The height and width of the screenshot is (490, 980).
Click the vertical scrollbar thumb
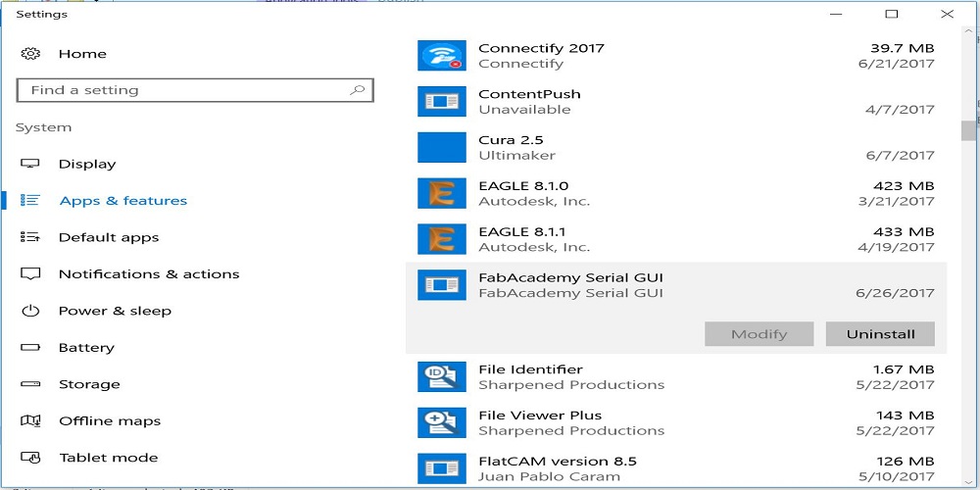coord(969,130)
